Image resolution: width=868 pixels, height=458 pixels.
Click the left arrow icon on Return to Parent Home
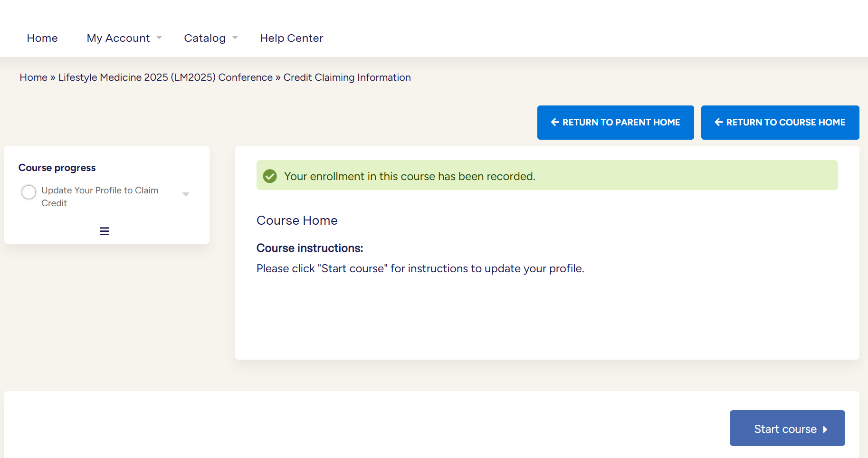pos(554,123)
